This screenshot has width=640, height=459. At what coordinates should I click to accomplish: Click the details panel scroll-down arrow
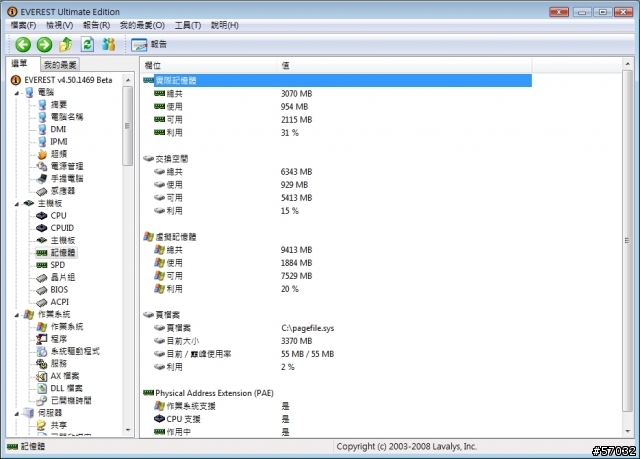pos(627,431)
